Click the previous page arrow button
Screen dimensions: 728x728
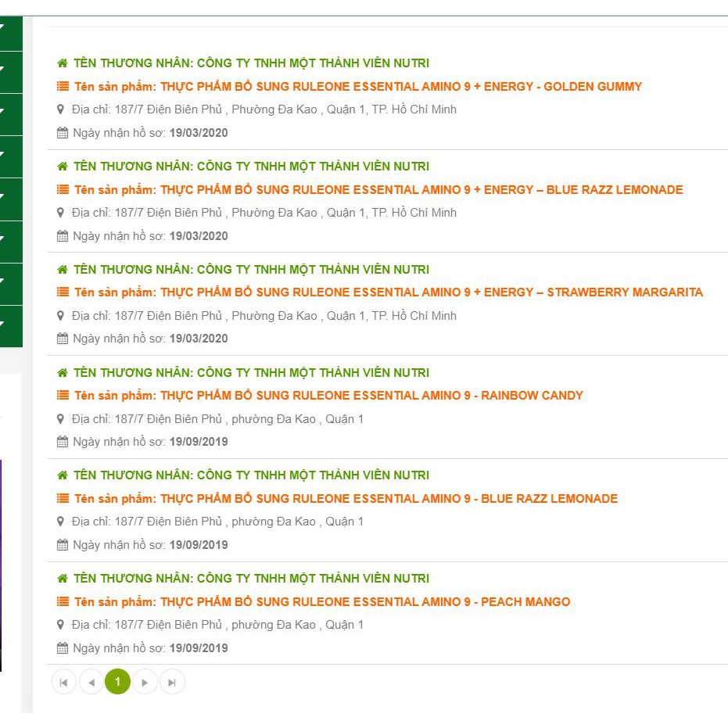click(91, 682)
